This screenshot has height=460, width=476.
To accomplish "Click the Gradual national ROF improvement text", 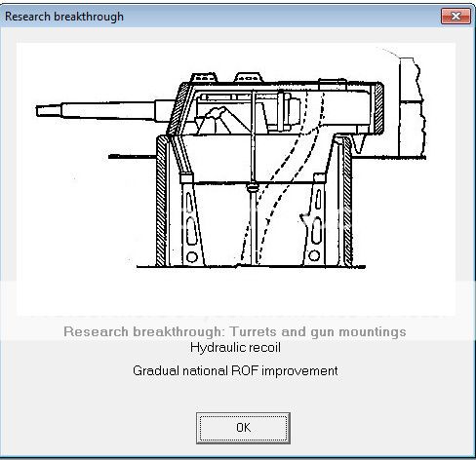I will pyautogui.click(x=235, y=370).
